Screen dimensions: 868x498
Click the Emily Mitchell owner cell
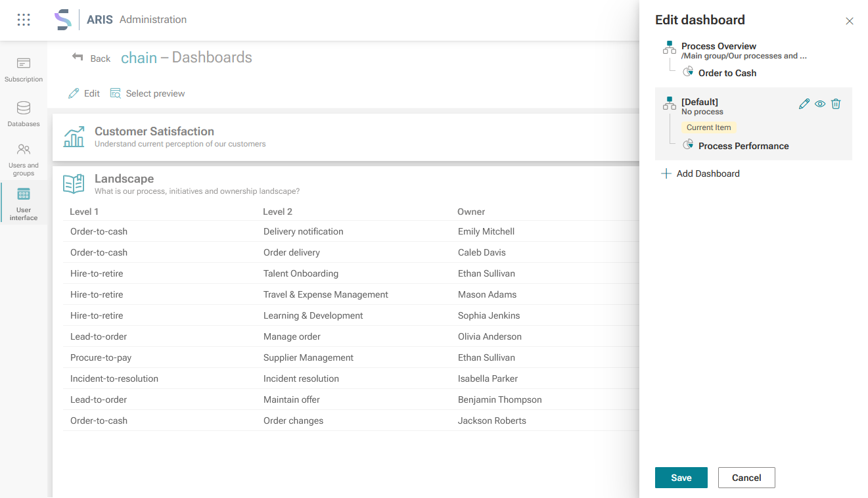[486, 231]
